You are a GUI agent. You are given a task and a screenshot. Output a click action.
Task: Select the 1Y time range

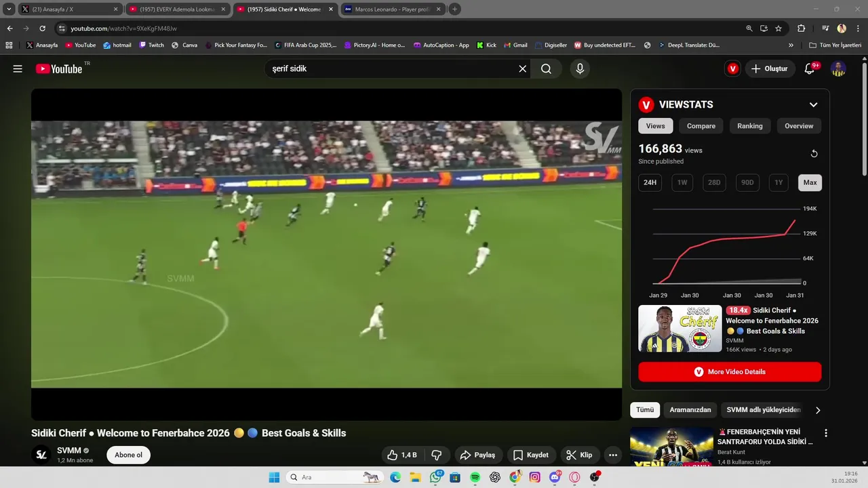point(778,182)
